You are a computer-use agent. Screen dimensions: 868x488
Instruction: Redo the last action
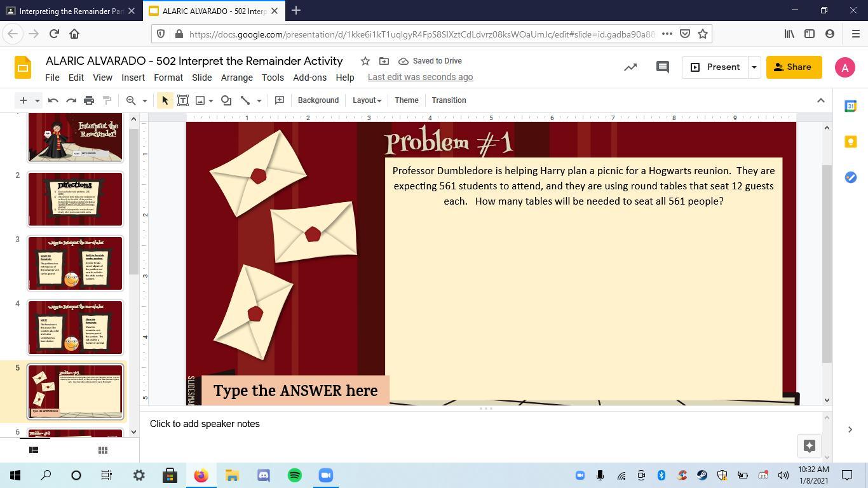tap(71, 100)
